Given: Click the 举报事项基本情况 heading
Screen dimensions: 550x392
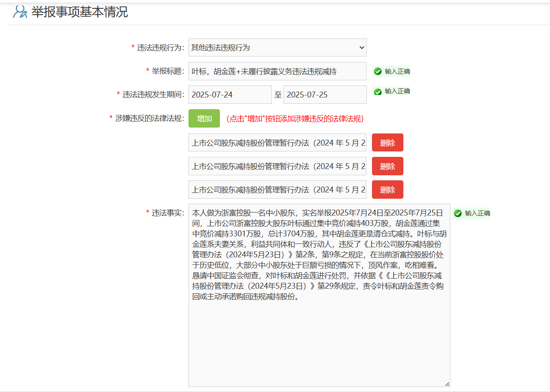Looking at the screenshot, I should coord(80,12).
